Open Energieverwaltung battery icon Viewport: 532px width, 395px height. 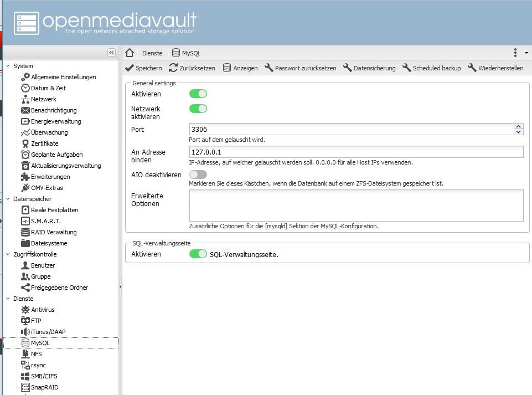coord(25,121)
